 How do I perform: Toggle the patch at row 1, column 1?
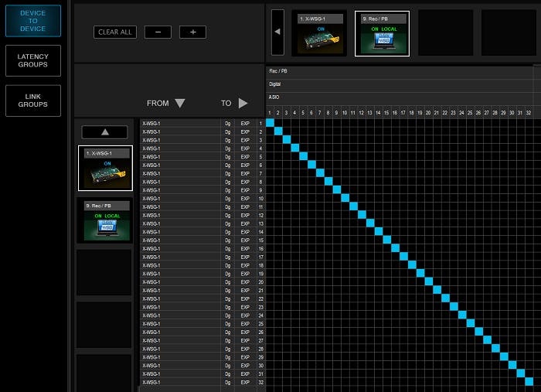click(x=270, y=123)
